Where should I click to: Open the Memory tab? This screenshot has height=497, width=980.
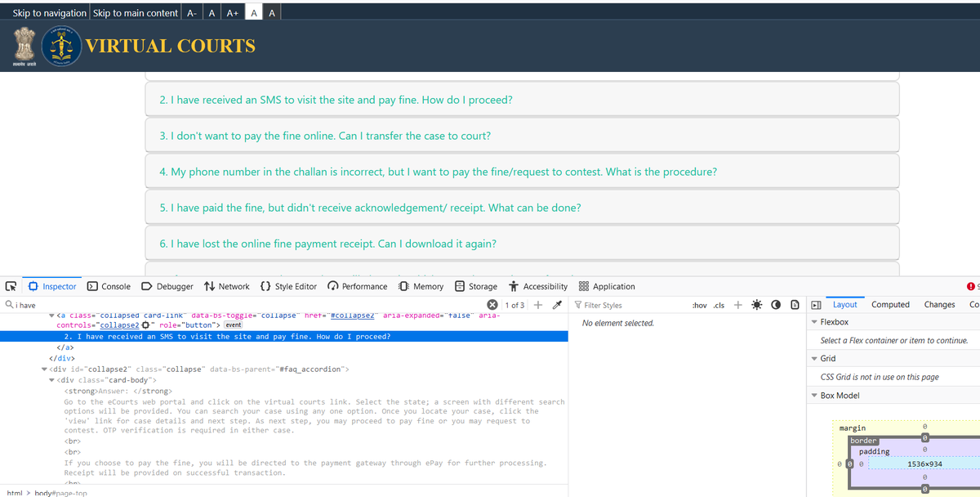(421, 286)
